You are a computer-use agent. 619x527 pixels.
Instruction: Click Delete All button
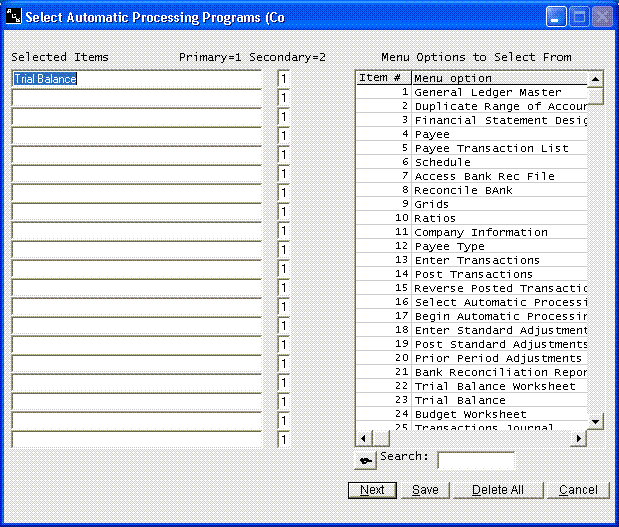click(497, 490)
